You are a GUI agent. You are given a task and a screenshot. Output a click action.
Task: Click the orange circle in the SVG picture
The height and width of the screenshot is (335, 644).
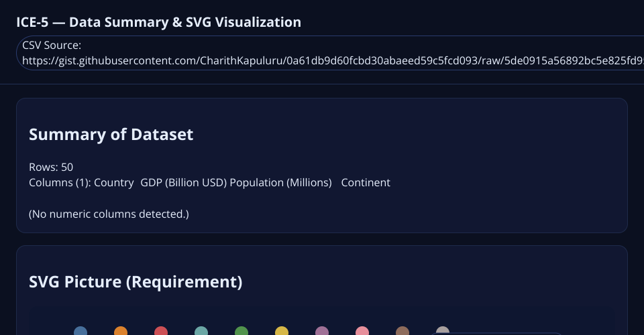121,332
